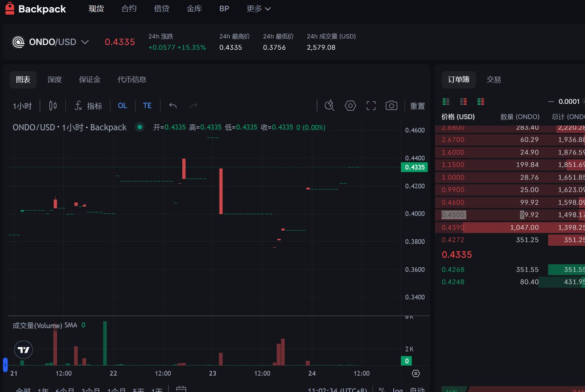This screenshot has height=392, width=585.
Task: Open the 1小时 interval selector
Action: (x=22, y=106)
